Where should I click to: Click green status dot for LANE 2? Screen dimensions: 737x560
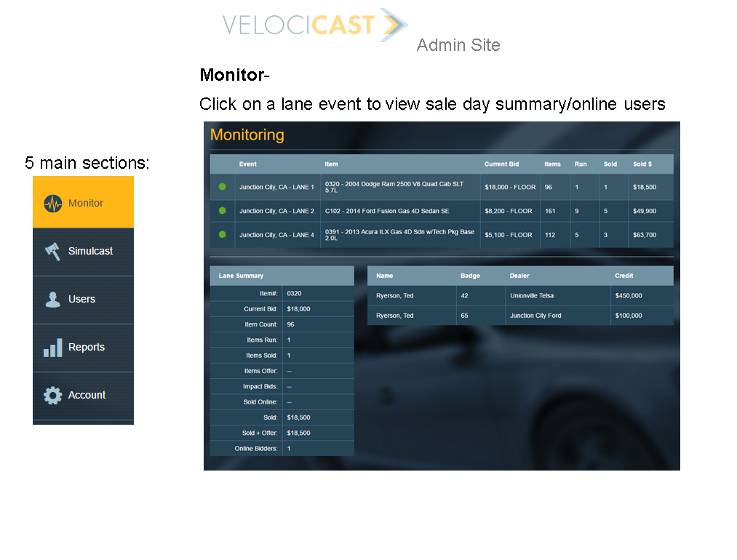coord(223,210)
